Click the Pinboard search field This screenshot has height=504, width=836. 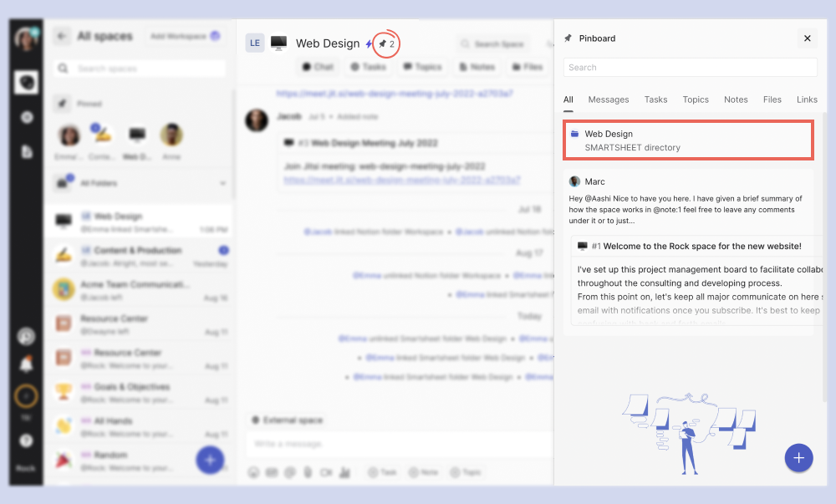[690, 68]
